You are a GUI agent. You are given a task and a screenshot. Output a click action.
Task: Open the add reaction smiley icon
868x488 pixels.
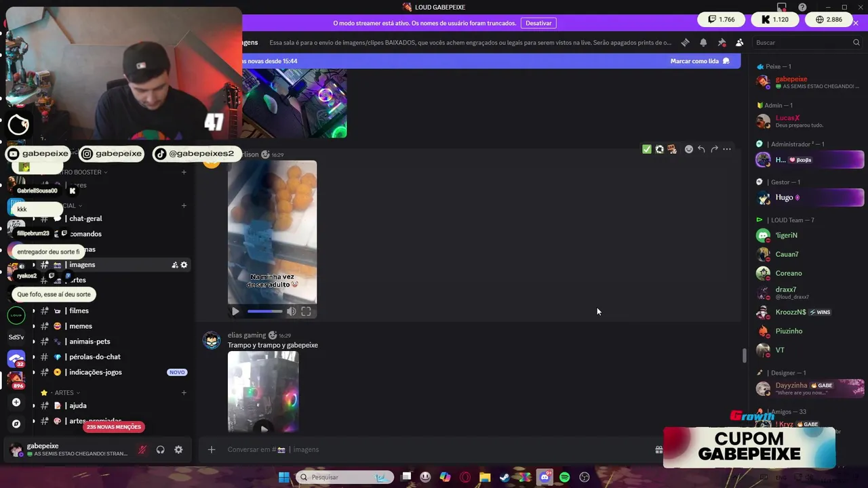[688, 149]
